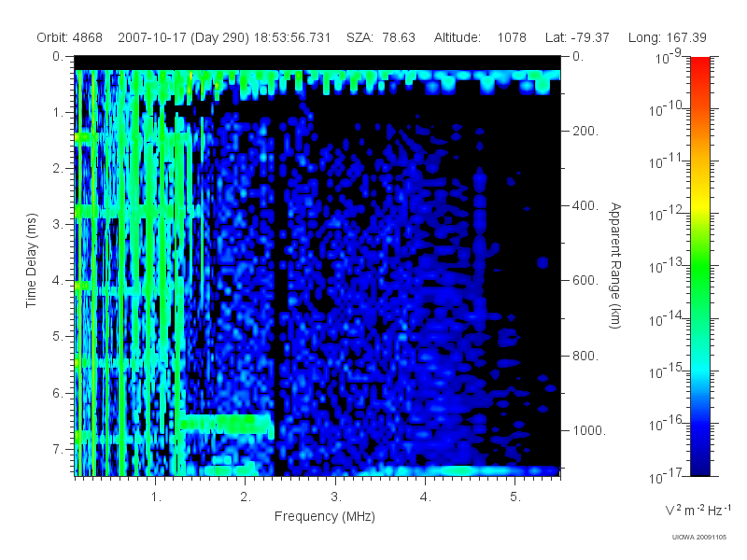Click the colorbar units 'V² m⁻² Hz⁻¹' label
Image resolution: width=747 pixels, height=560 pixels.
pos(698,510)
